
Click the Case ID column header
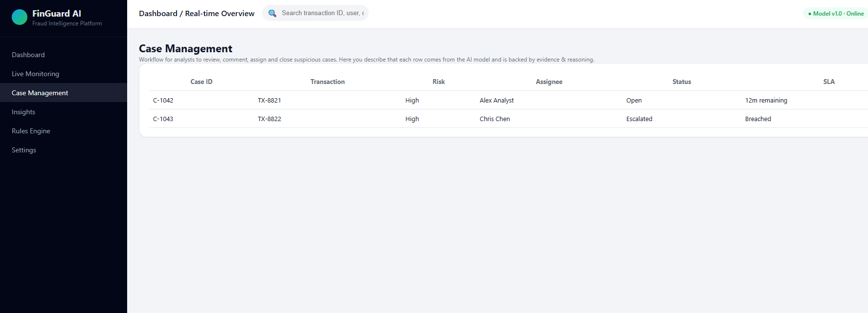point(201,82)
